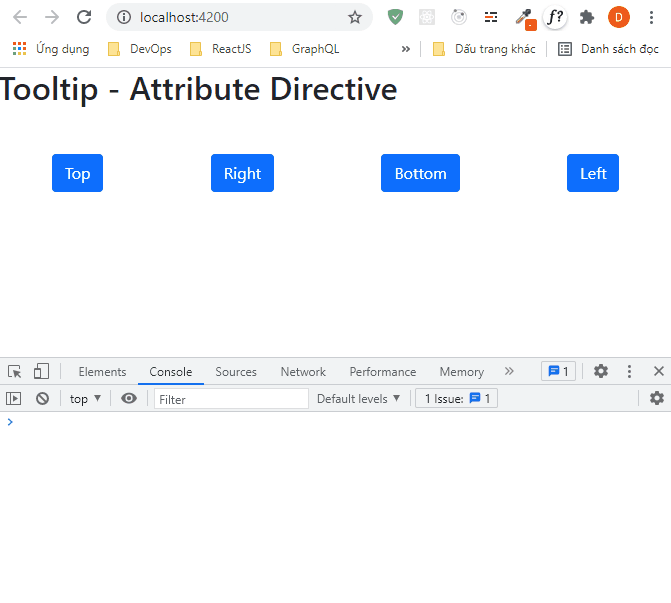Switch to the Sources tab

[x=236, y=371]
